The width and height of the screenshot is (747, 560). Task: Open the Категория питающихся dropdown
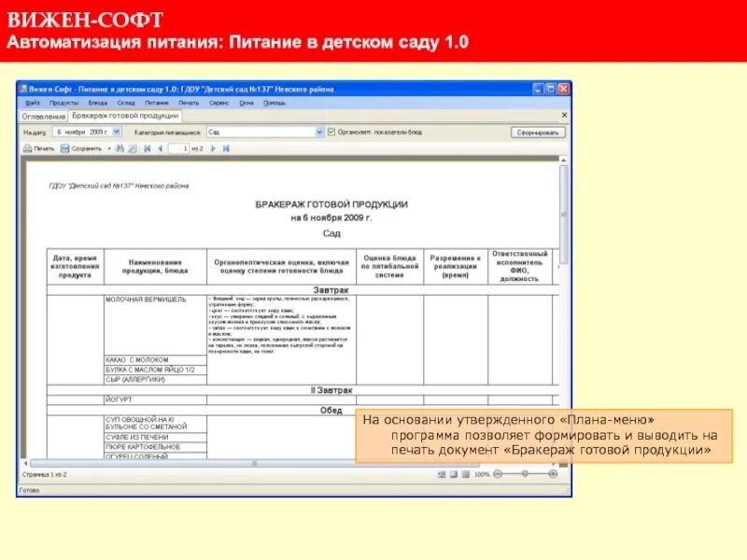pyautogui.click(x=319, y=132)
